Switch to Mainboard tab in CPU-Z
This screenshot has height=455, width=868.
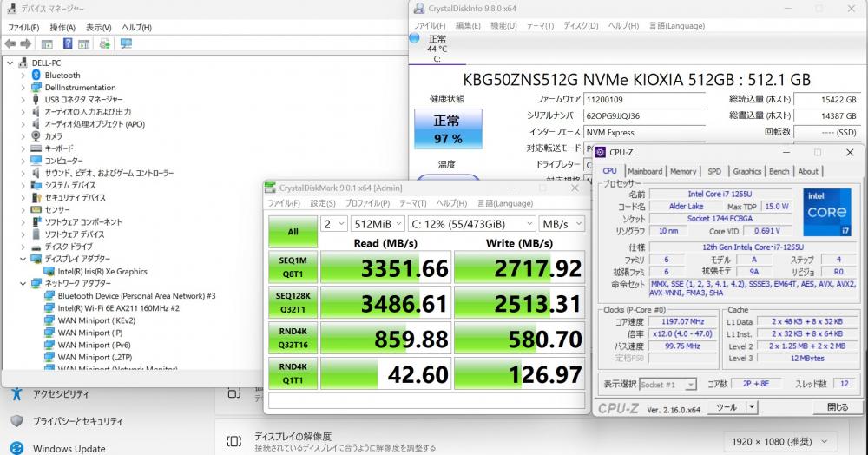tap(645, 171)
